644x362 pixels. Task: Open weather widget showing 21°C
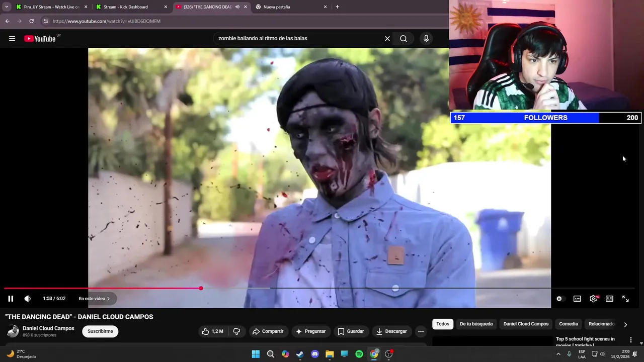coord(21,354)
